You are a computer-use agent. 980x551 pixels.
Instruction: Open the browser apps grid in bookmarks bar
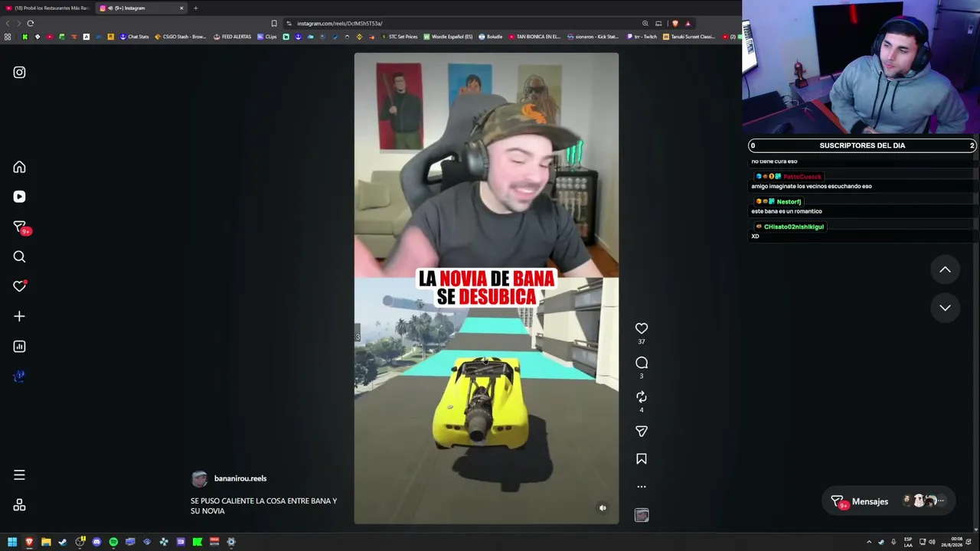pos(8,37)
